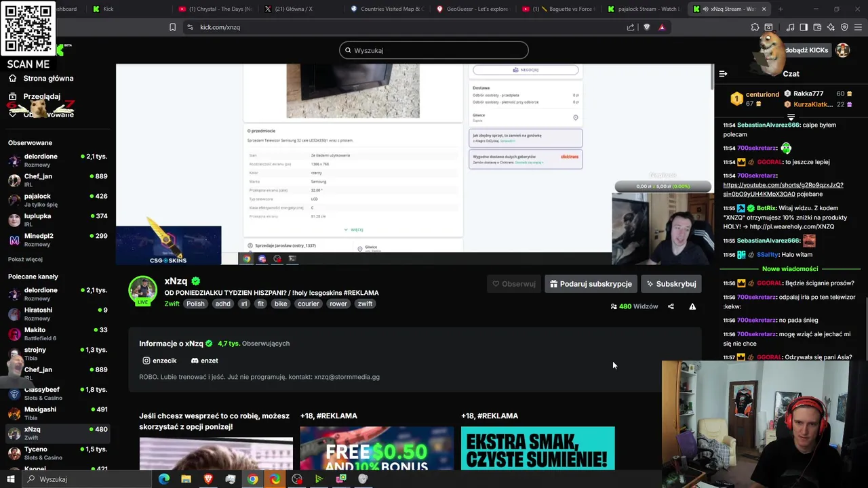Click the Brave Rewards triangle icon

[x=662, y=27]
